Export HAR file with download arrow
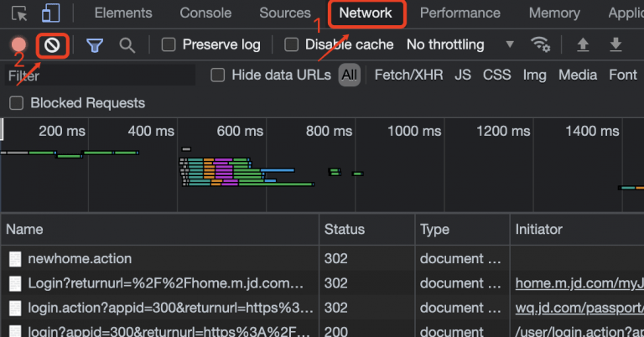This screenshot has width=644, height=337. pos(615,44)
